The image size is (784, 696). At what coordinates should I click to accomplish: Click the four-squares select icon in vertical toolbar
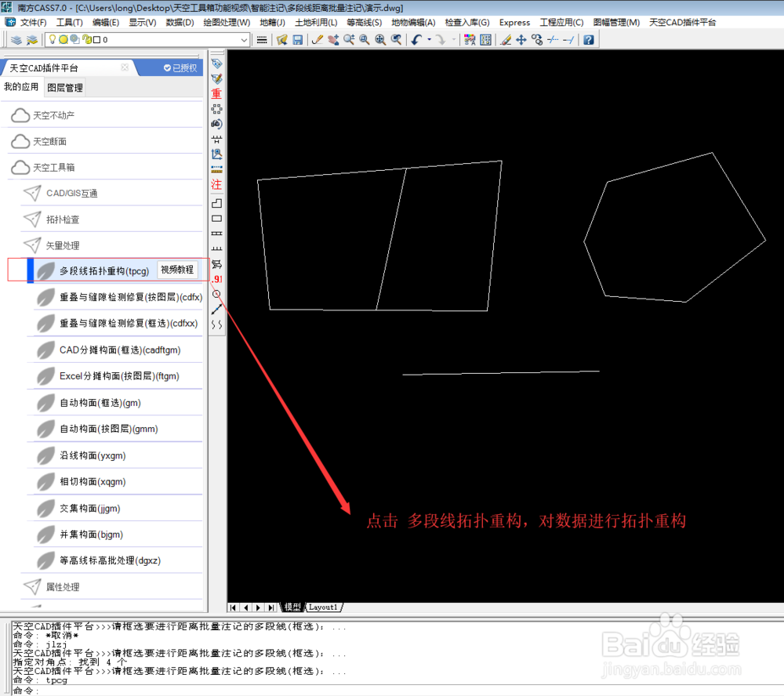tap(216, 108)
